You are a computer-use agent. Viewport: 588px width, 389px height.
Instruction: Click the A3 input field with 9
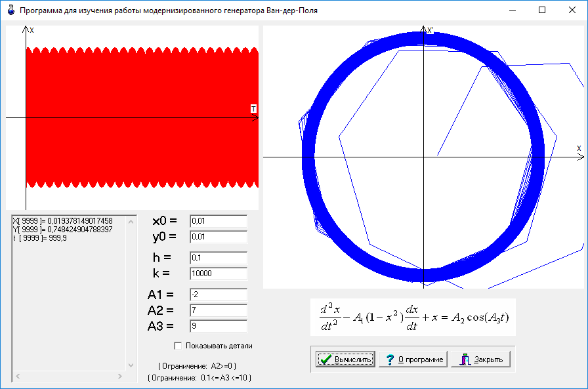[219, 326]
